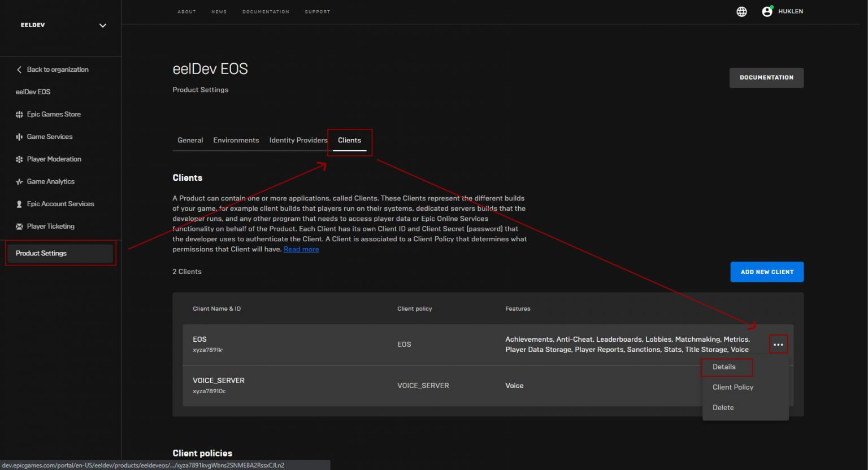The height and width of the screenshot is (470, 868).
Task: Click the Player Moderation icon
Action: 19,159
